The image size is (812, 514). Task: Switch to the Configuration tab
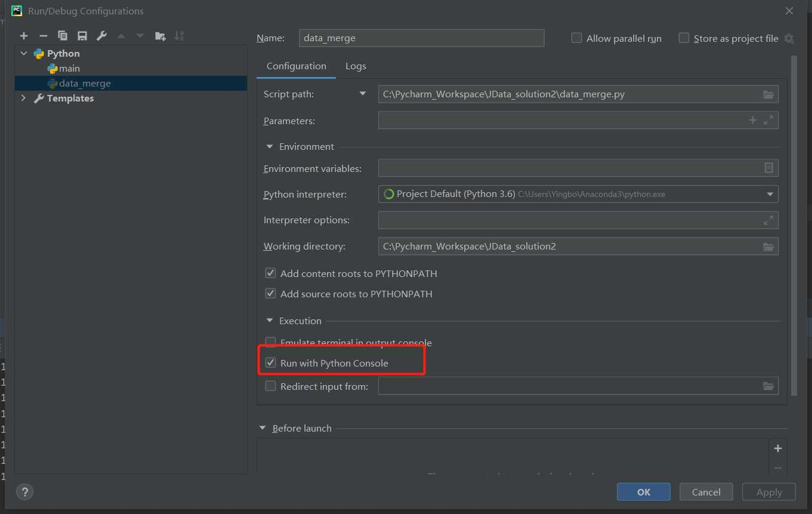(297, 66)
